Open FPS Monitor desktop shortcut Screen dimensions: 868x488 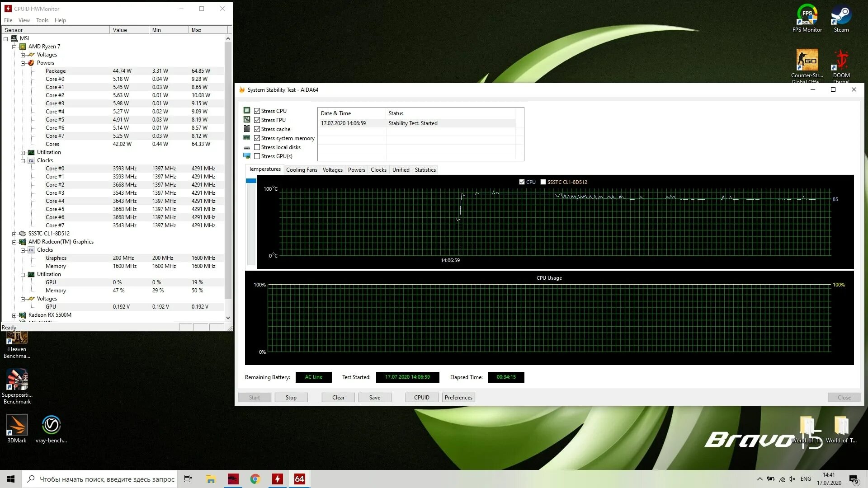(807, 18)
